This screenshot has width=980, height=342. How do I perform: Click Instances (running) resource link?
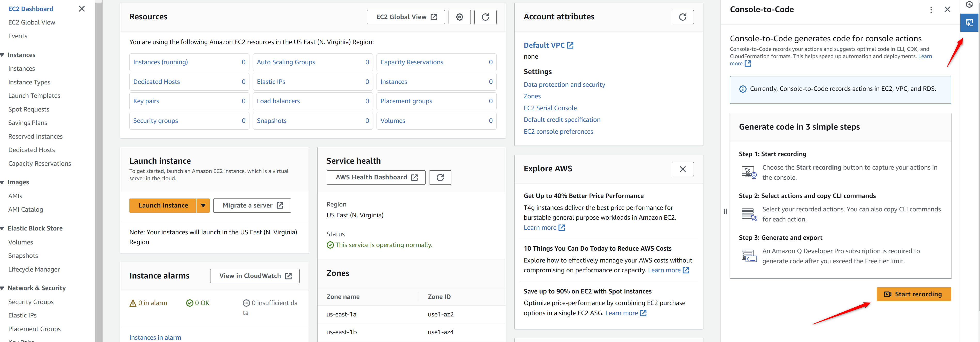pos(160,62)
